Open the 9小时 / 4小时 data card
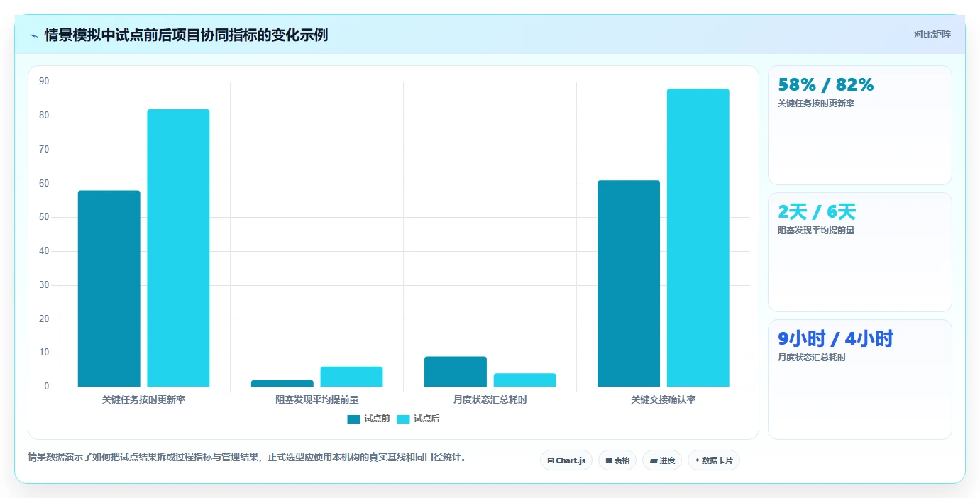This screenshot has width=980, height=498. [860, 380]
